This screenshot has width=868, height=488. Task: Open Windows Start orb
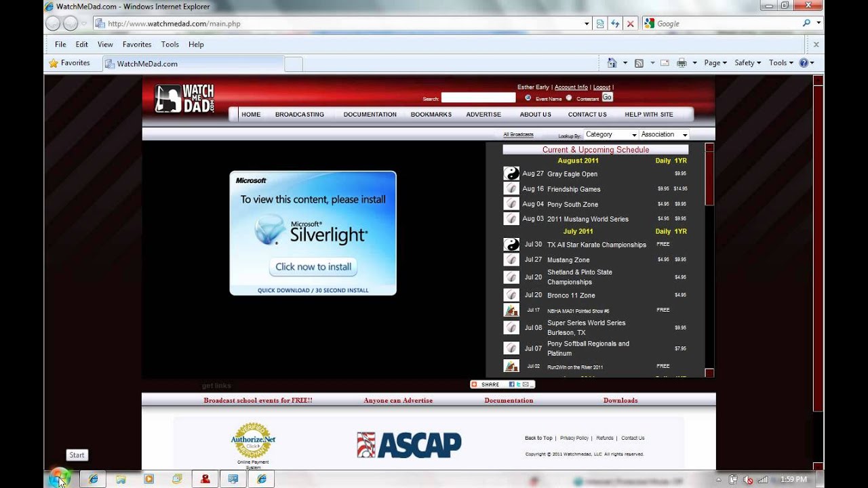tap(59, 479)
